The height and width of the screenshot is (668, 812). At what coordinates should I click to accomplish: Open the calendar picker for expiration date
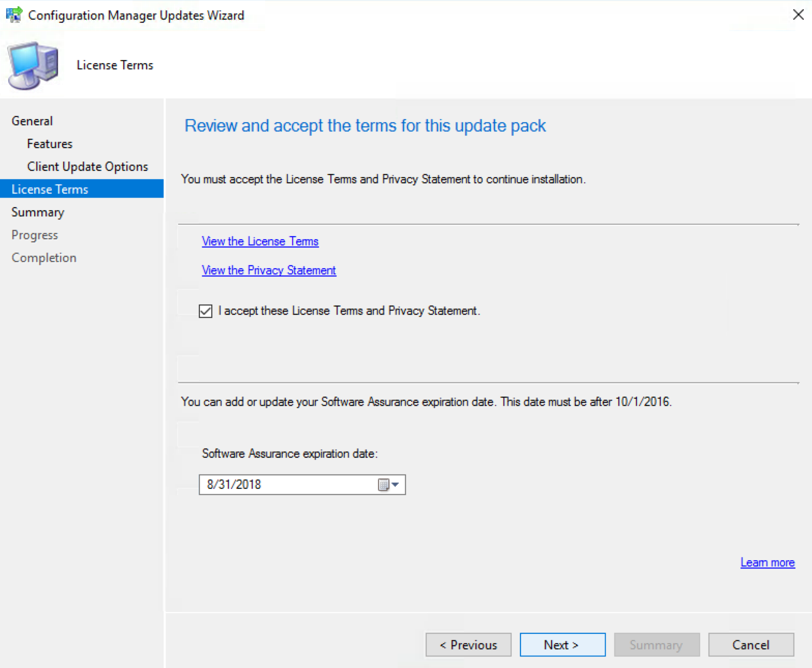pyautogui.click(x=388, y=485)
